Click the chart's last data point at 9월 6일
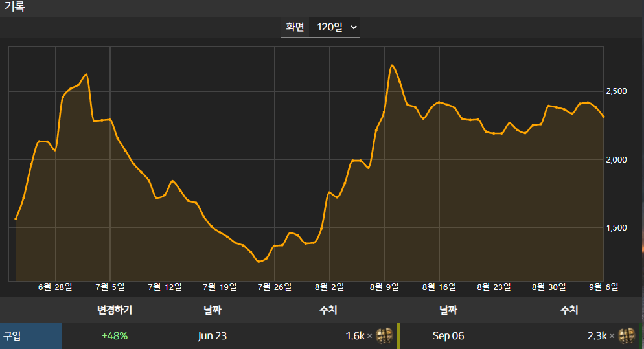The image size is (644, 349). tap(603, 117)
